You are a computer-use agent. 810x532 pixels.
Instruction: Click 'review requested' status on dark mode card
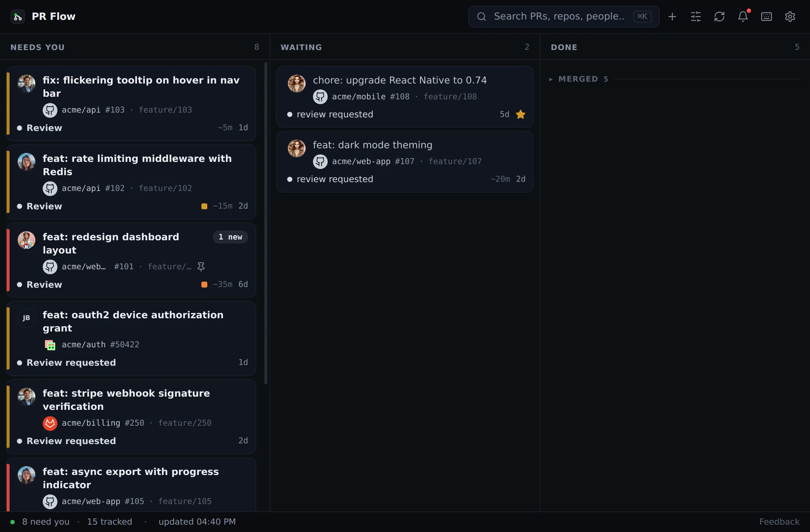[x=335, y=179]
